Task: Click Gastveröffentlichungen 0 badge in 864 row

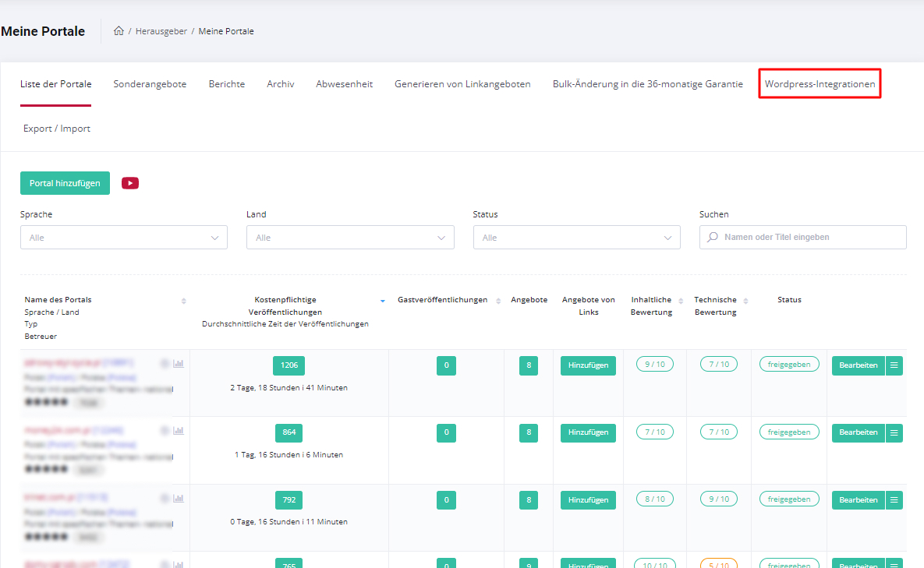Action: click(446, 432)
